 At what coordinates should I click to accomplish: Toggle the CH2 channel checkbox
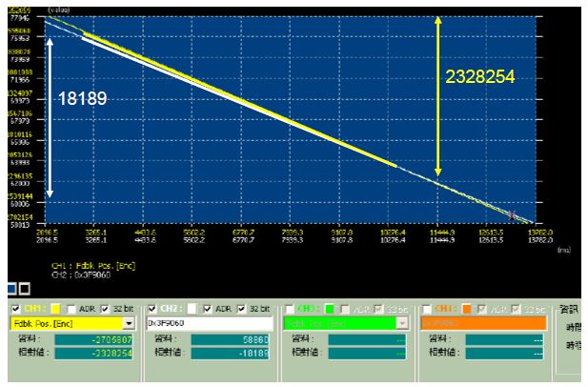point(152,309)
